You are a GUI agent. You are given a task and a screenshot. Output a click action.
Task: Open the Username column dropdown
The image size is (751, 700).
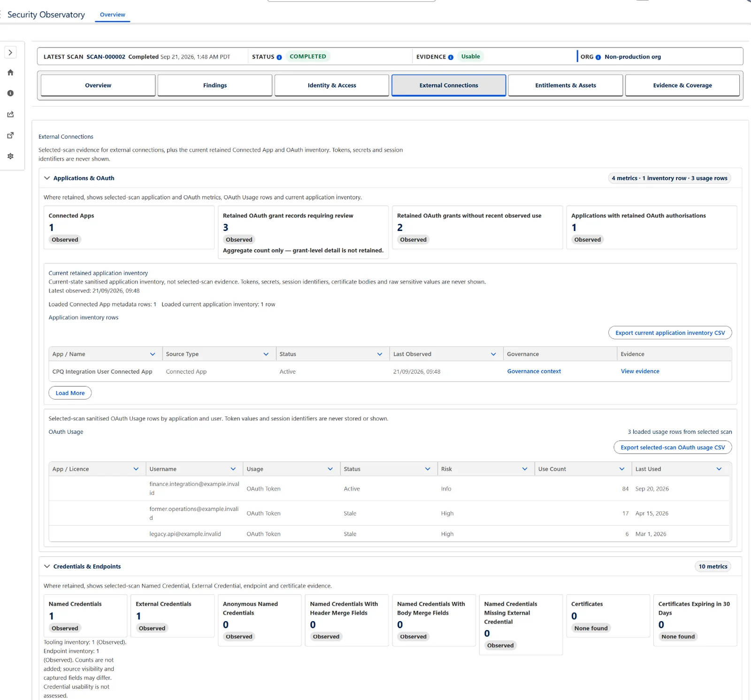coord(233,469)
